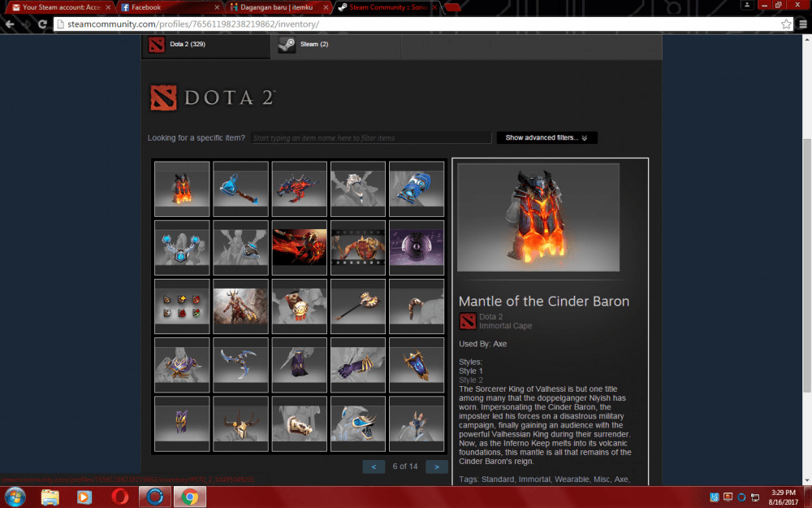Open Opera browser from the taskbar

tap(119, 497)
